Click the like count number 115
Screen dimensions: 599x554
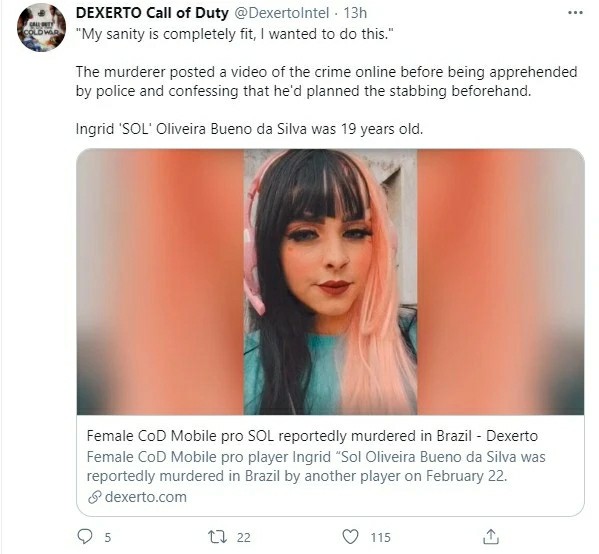tap(380, 538)
